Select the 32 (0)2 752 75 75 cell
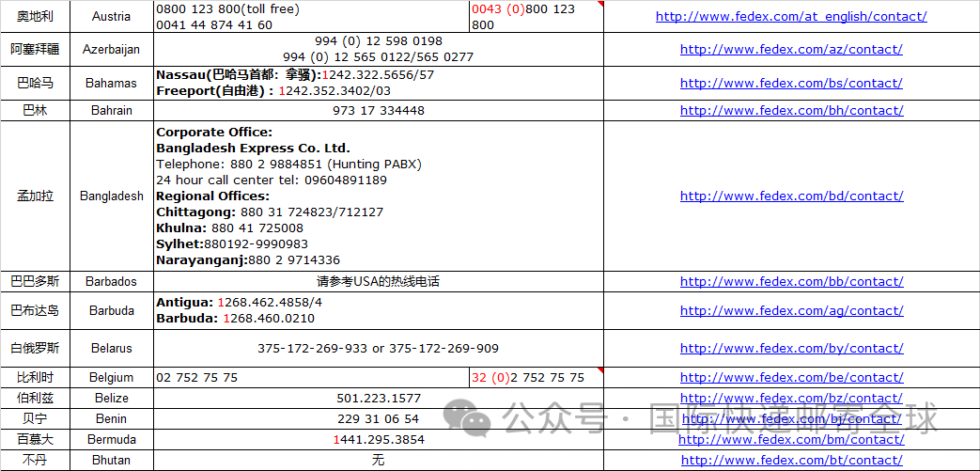The width and height of the screenshot is (980, 471). click(x=537, y=377)
